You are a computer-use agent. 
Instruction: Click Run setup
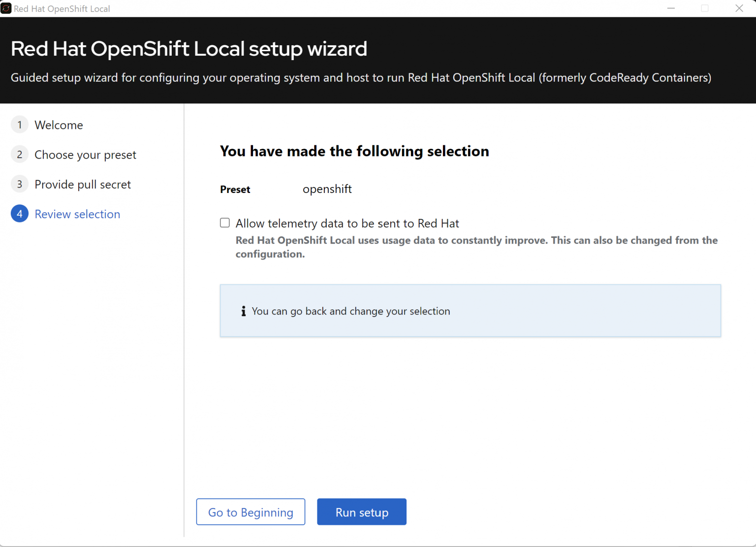coord(361,512)
